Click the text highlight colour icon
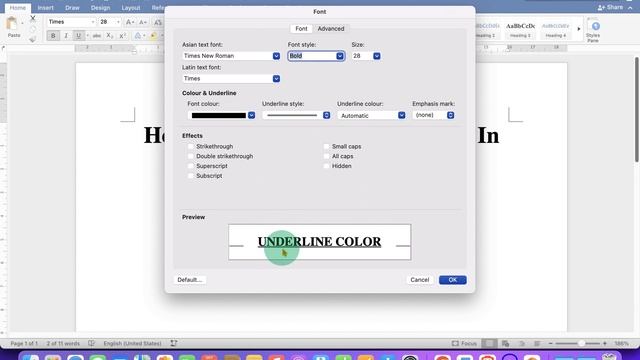The image size is (640, 360). tap(153, 36)
